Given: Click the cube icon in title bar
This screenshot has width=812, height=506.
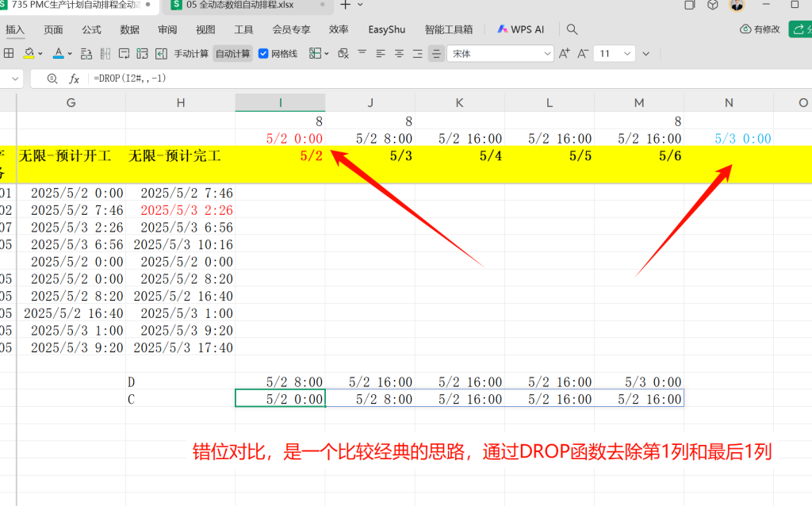Looking at the screenshot, I should click(713, 6).
